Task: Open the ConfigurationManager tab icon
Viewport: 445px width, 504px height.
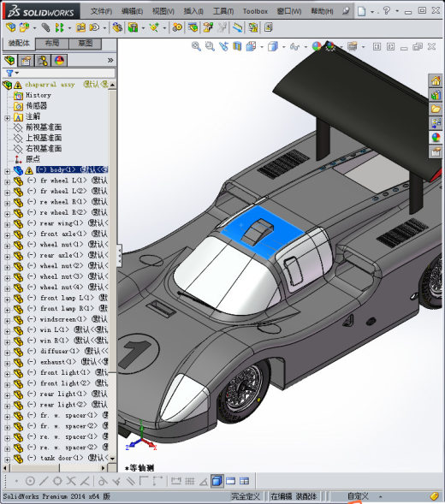Action: click(43, 60)
